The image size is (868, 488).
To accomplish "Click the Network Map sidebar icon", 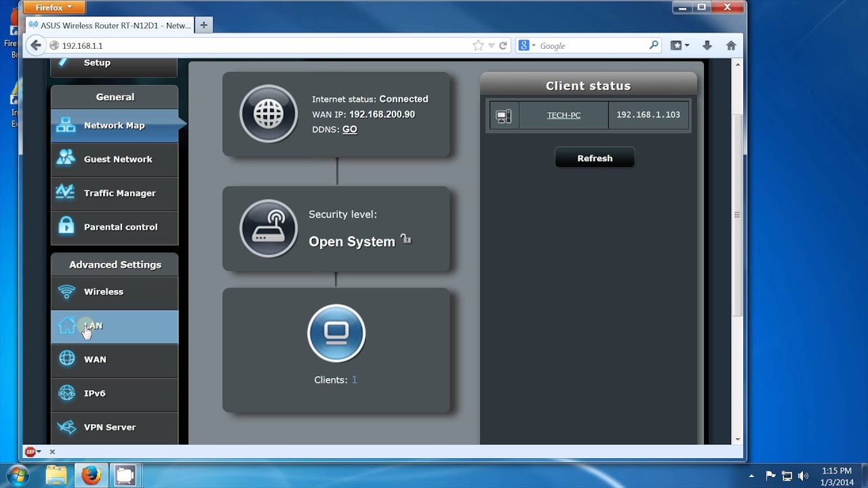I will click(66, 125).
